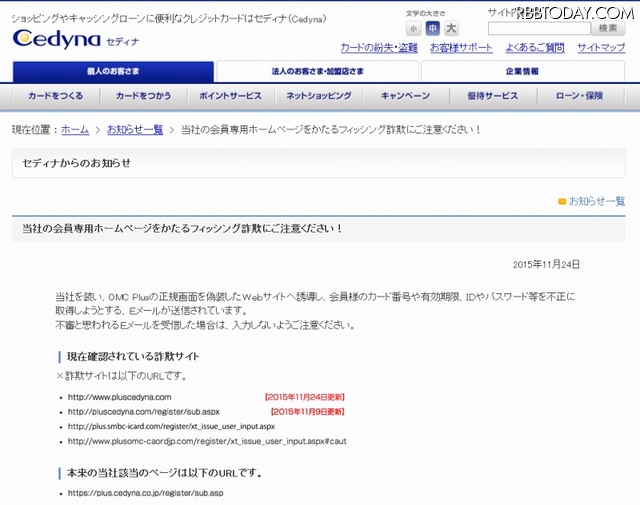The width and height of the screenshot is (640, 505).
Task: Click orange icon beside お知らせ一覧
Action: click(562, 201)
